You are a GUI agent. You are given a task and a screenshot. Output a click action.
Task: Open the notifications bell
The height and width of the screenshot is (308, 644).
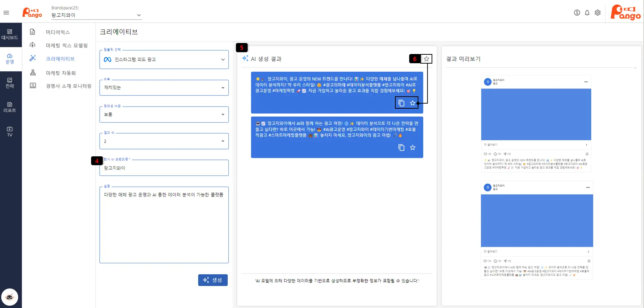[x=587, y=13]
